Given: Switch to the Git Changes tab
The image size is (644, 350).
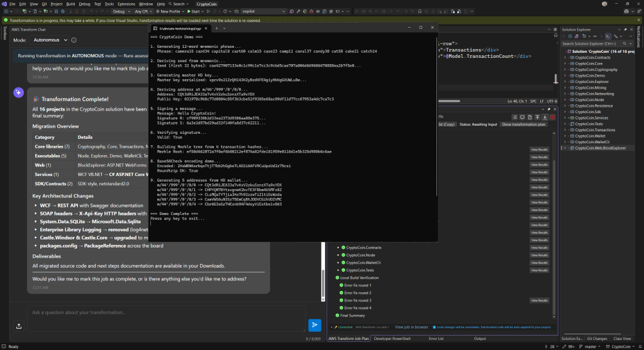Looking at the screenshot, I should 597,339.
